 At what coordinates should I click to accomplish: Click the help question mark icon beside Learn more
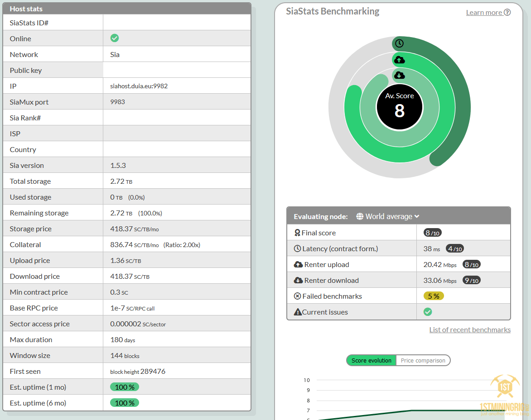click(507, 13)
